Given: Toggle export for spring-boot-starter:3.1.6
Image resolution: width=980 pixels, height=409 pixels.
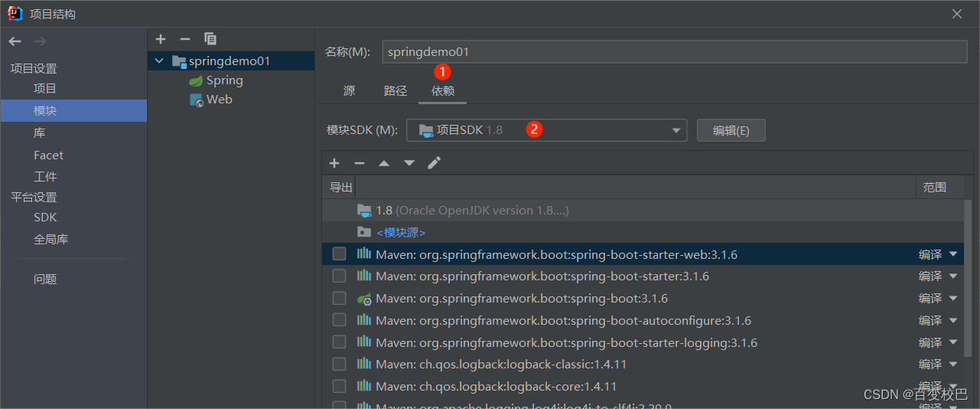Looking at the screenshot, I should [x=339, y=276].
